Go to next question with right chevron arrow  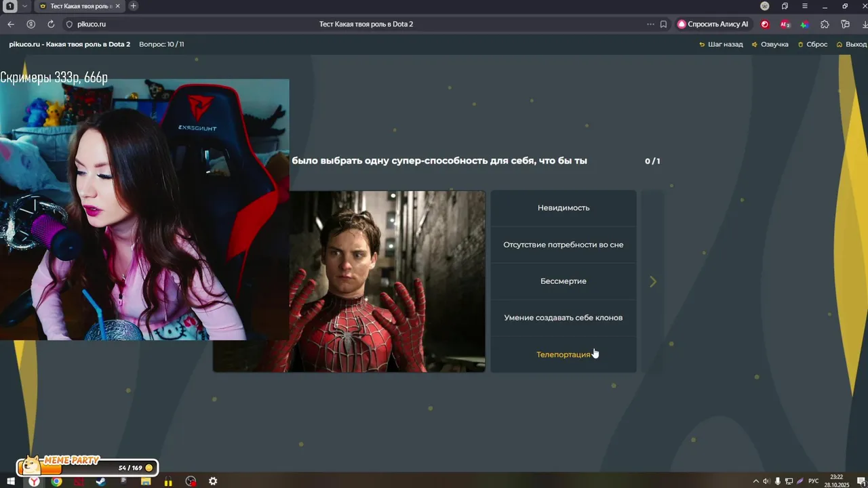[653, 281]
